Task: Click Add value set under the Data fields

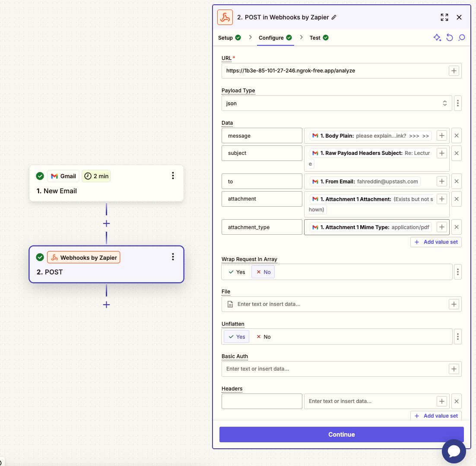Action: [x=436, y=242]
